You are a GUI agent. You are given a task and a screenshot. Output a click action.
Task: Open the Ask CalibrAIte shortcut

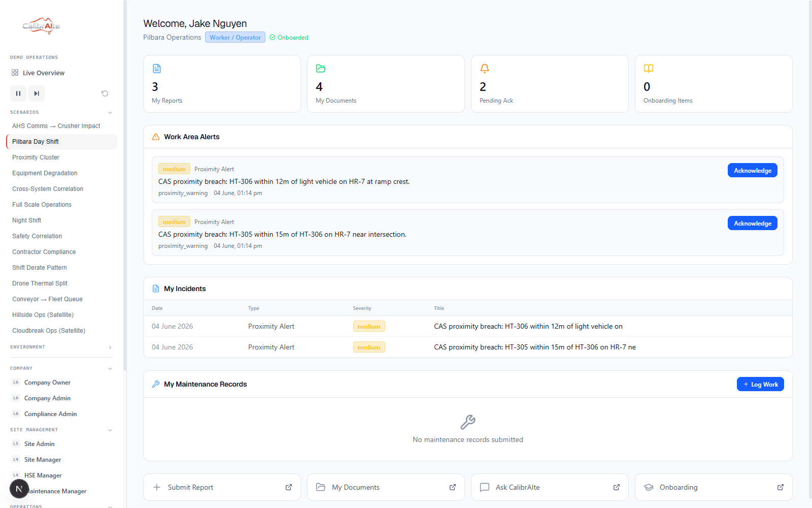click(x=550, y=487)
